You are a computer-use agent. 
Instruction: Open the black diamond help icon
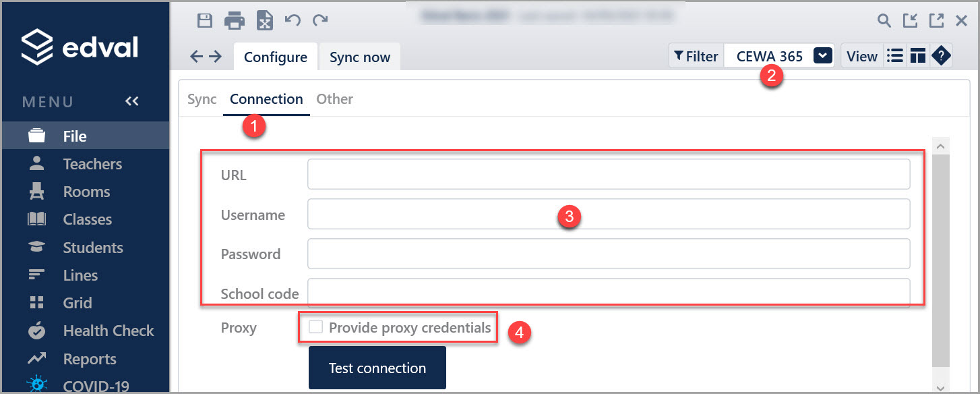[x=941, y=56]
